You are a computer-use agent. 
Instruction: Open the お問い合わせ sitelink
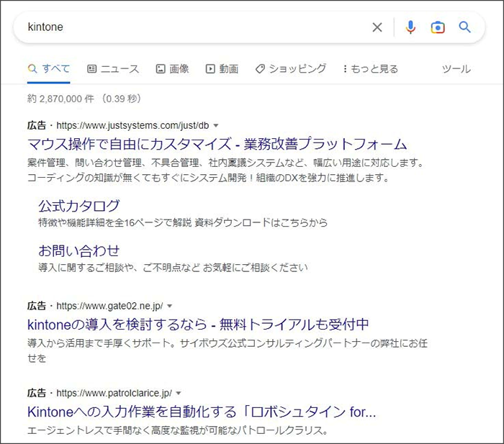tap(79, 251)
